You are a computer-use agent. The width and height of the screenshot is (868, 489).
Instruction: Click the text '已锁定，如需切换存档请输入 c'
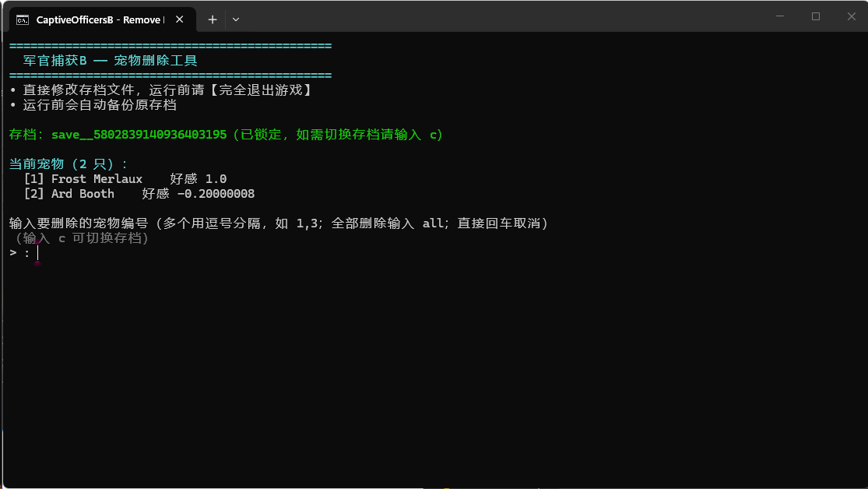coord(338,135)
